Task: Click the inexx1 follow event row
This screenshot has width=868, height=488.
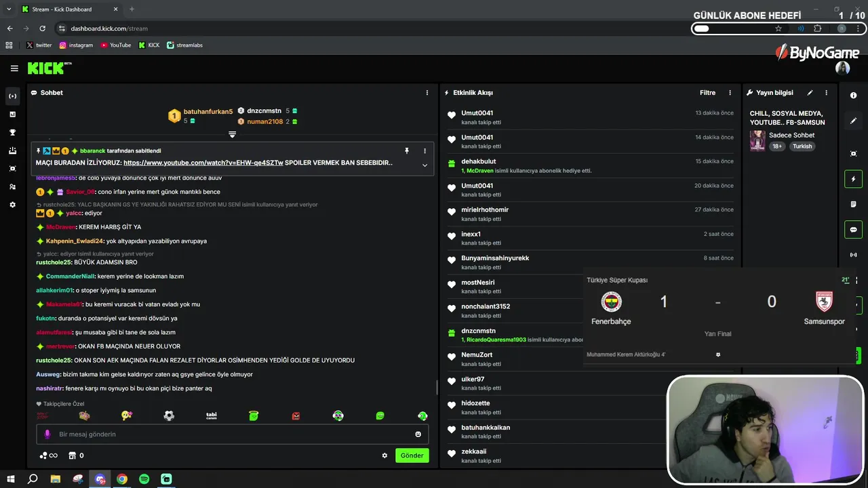Action: click(x=590, y=238)
